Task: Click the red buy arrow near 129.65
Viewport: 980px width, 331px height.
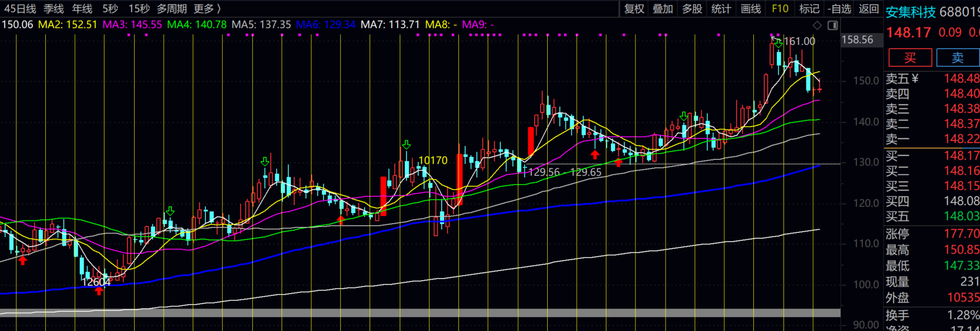Action: [618, 163]
